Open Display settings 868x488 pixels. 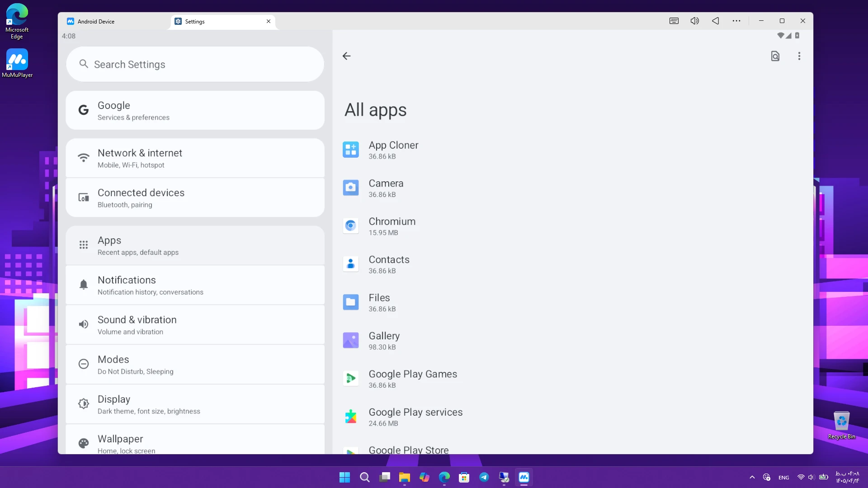pyautogui.click(x=195, y=404)
